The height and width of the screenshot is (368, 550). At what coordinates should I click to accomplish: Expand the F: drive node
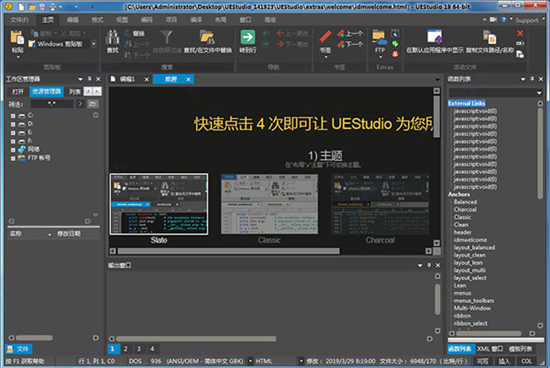[13, 141]
